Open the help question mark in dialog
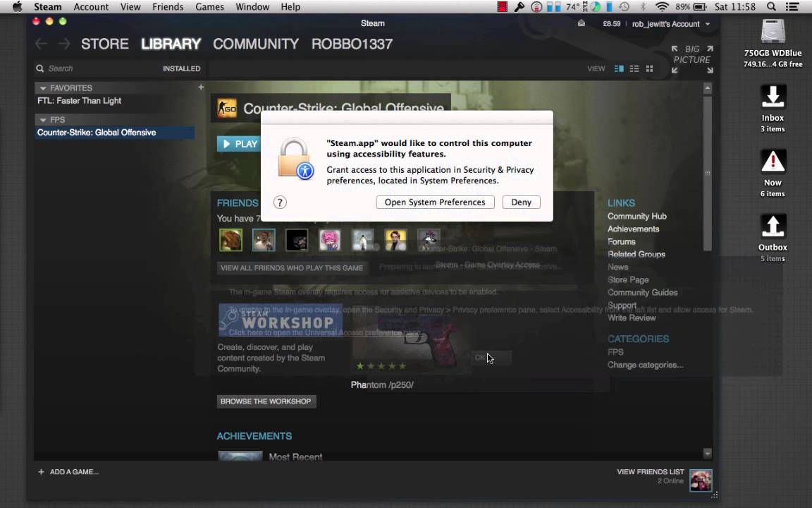812x508 pixels. coord(280,202)
